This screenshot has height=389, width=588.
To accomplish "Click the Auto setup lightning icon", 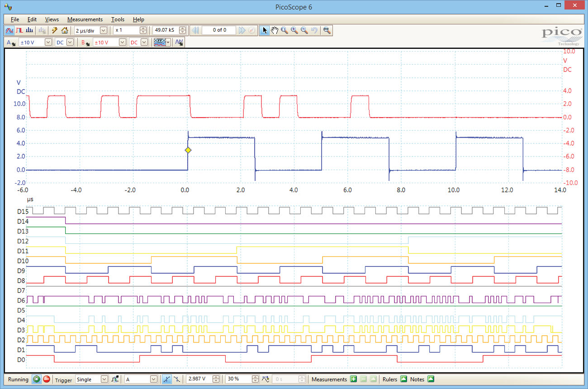I will [55, 30].
